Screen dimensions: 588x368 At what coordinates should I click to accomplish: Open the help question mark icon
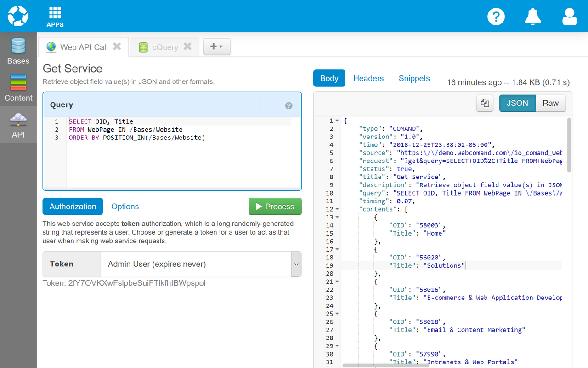point(496,17)
